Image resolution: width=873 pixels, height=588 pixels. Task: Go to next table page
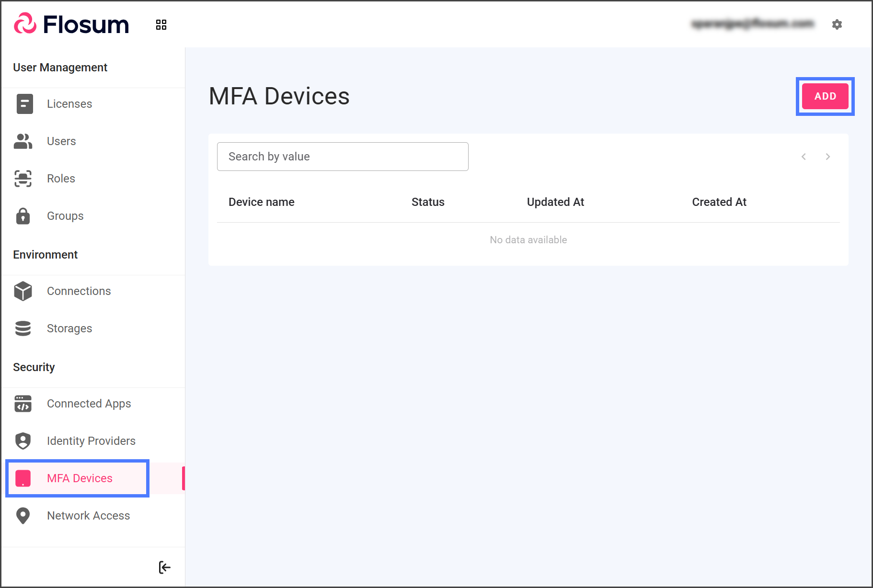pyautogui.click(x=827, y=157)
